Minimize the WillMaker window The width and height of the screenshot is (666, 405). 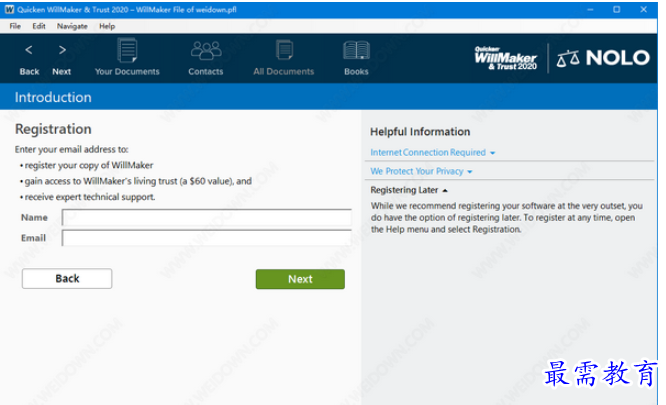590,9
